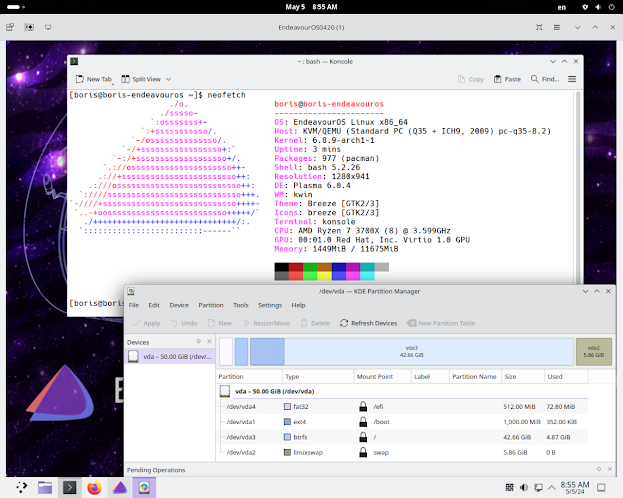Screen dimensions: 623x498
Task: Open the File menu in Partition Manager
Action: pos(134,305)
